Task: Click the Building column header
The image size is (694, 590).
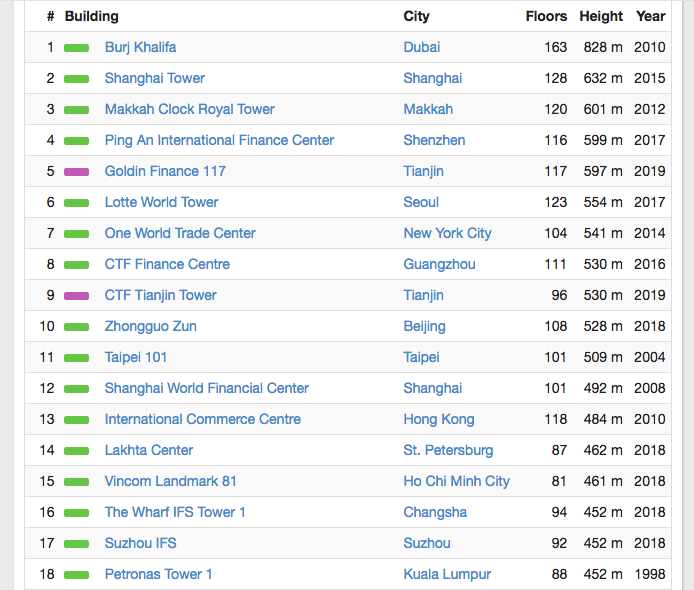Action: tap(91, 16)
